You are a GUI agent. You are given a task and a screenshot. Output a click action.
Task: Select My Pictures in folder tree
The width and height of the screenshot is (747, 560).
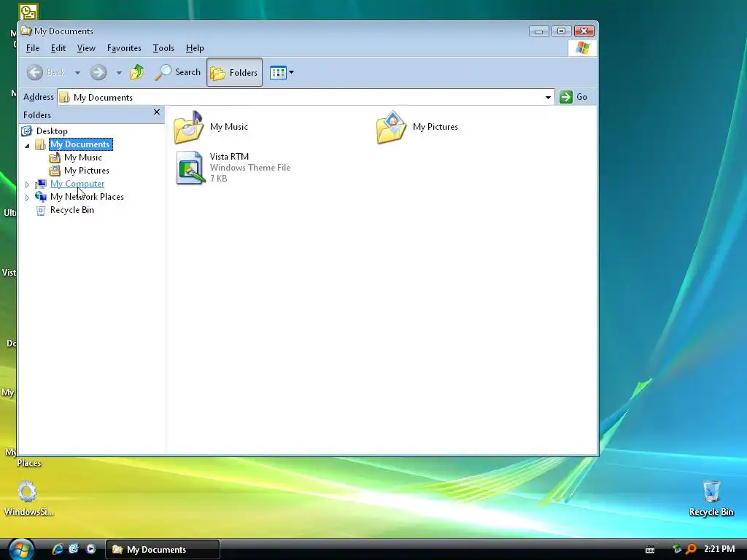87,171
